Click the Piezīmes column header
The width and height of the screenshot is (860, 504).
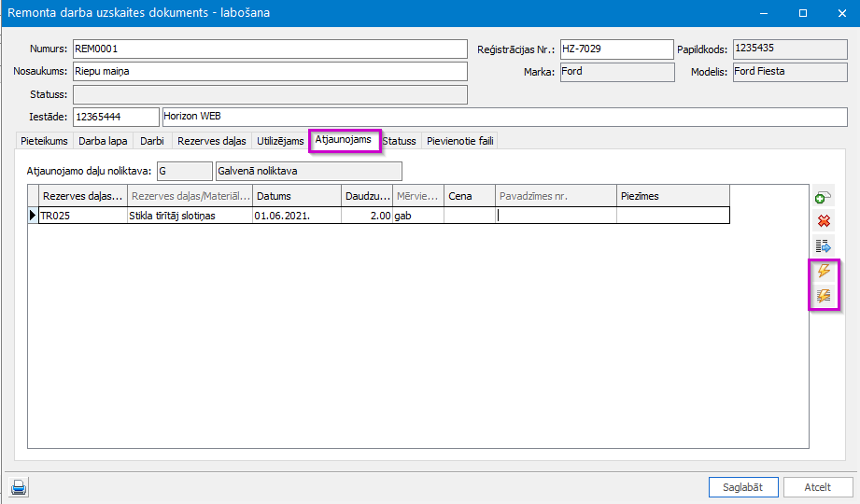[x=673, y=196]
